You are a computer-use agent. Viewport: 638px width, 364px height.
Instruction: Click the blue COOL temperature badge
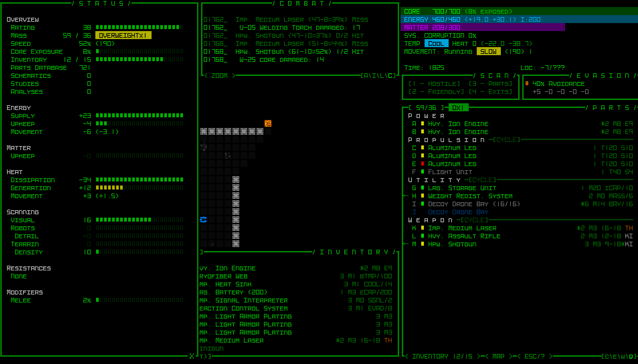(436, 43)
